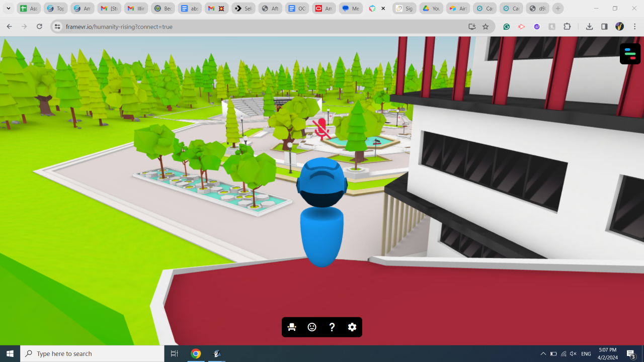Image resolution: width=644 pixels, height=362 pixels.
Task: Click the blue avatar character
Action: click(x=321, y=214)
